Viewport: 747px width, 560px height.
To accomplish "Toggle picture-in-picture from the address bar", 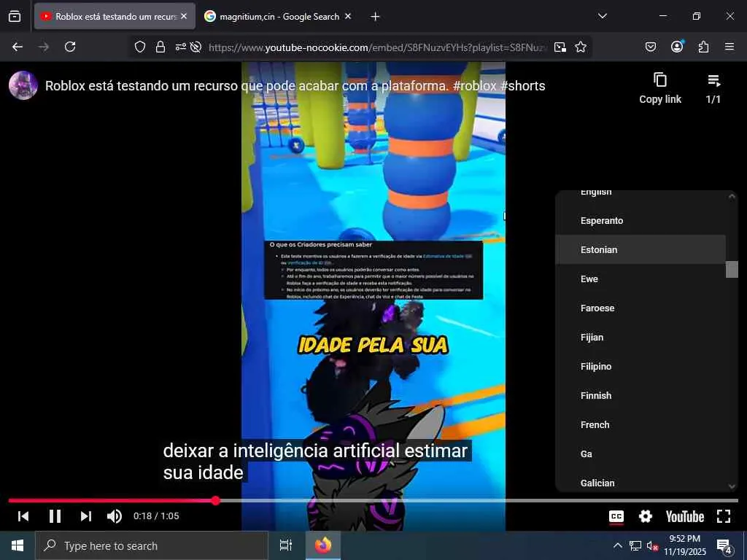I will pos(560,47).
